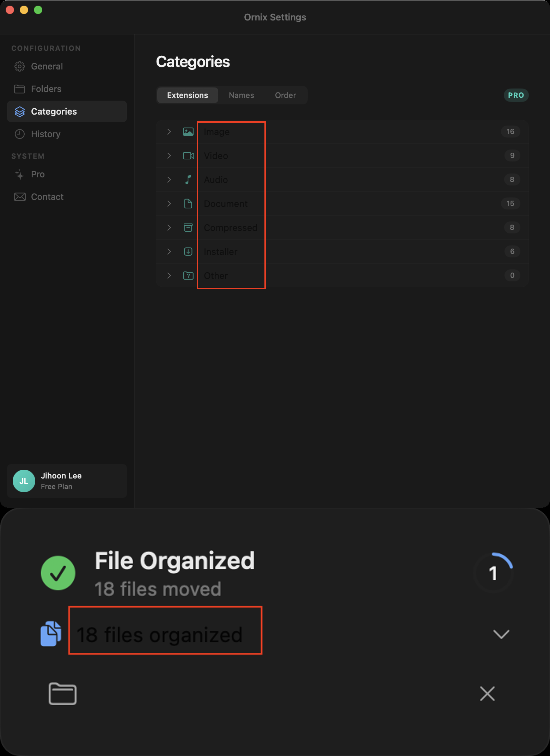Image resolution: width=550 pixels, height=756 pixels.
Task: Click the Image category picture icon
Action: coord(188,132)
